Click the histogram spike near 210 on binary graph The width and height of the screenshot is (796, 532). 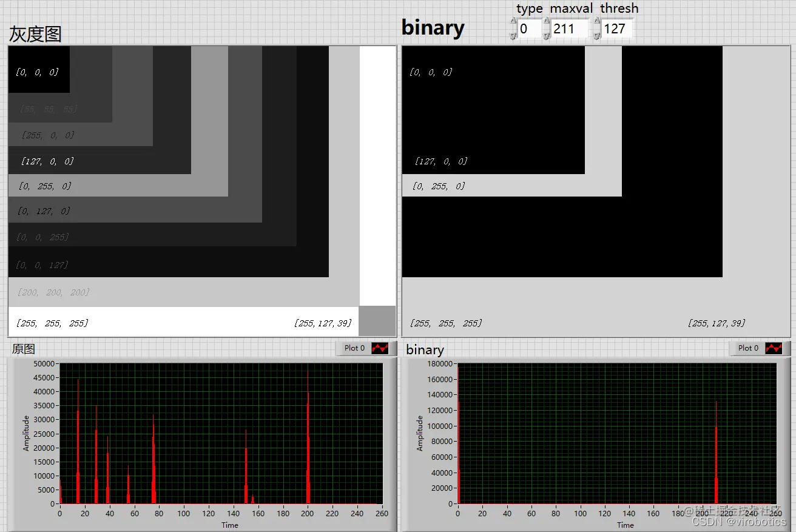tap(717, 452)
